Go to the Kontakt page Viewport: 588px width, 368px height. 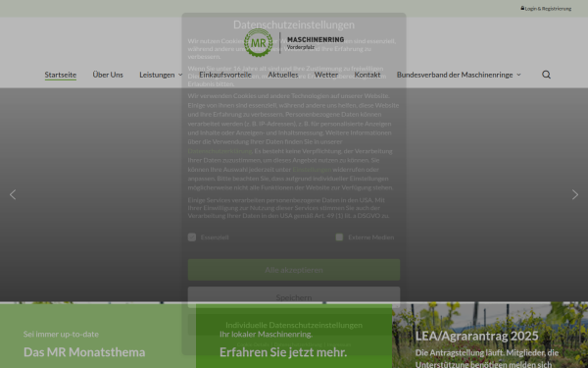tap(367, 75)
